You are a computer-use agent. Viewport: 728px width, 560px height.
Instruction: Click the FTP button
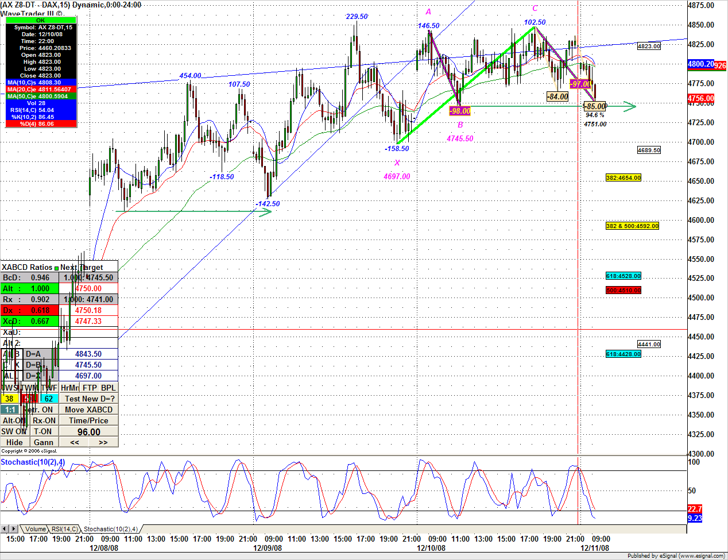pos(90,388)
